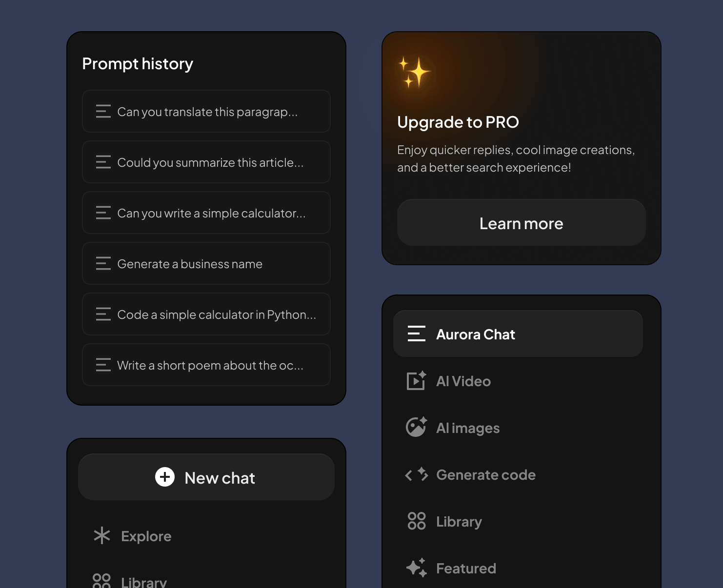Viewport: 723px width, 588px height.
Task: Select the 'Generate a business name' prompt
Action: [206, 263]
